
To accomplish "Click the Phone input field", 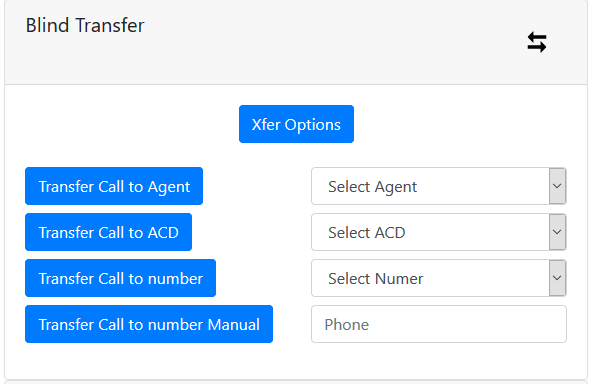I will pyautogui.click(x=439, y=324).
